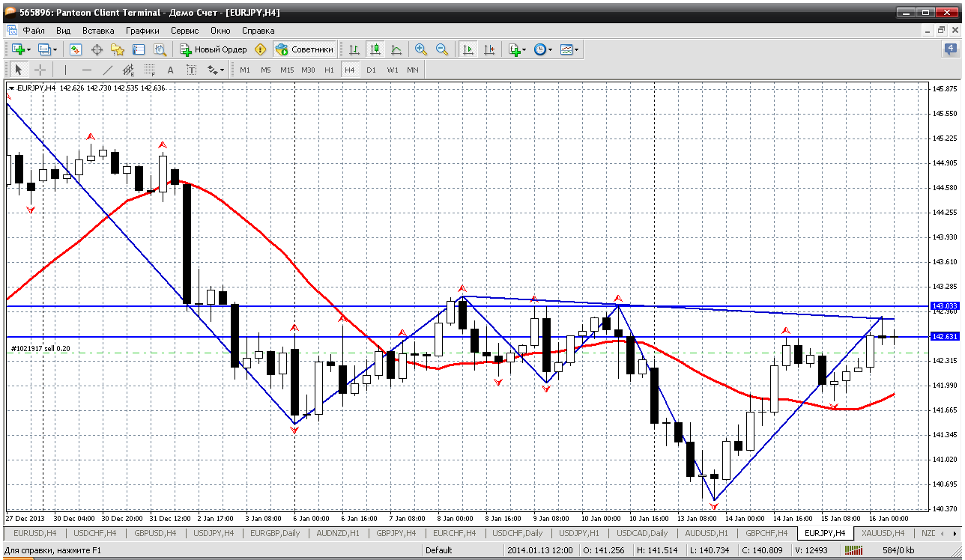
Task: Expand the new chart dropdown arrow
Action: pyautogui.click(x=28, y=49)
